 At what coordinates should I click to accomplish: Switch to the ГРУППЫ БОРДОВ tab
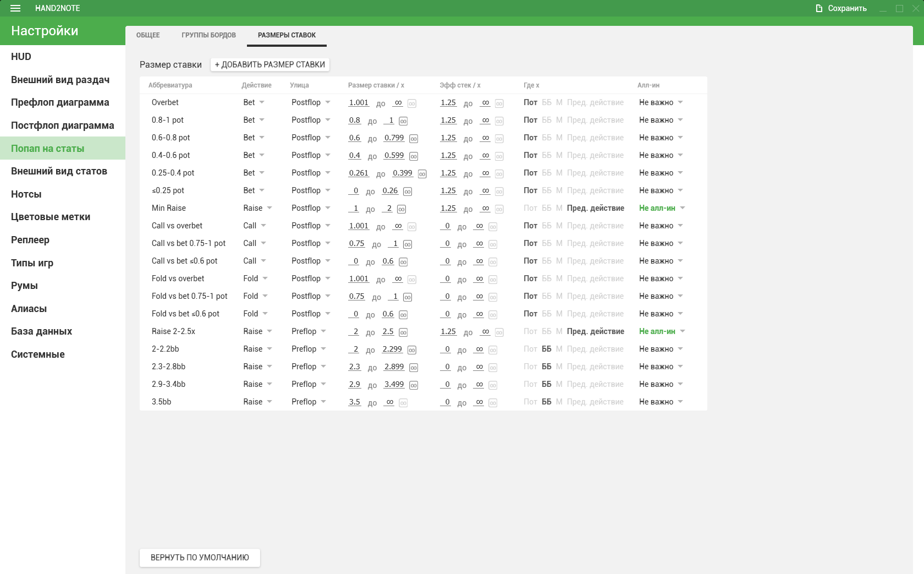tap(209, 35)
